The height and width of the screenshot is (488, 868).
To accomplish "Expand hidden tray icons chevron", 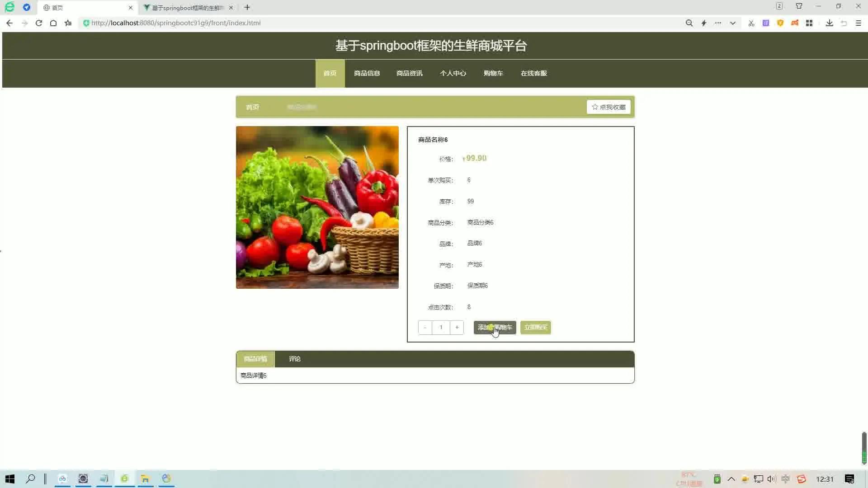I will [x=731, y=479].
